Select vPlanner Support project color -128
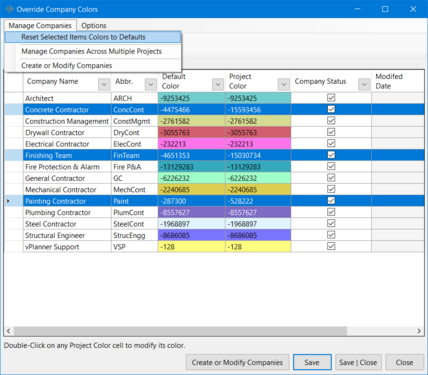Image resolution: width=428 pixels, height=375 pixels. (x=258, y=247)
